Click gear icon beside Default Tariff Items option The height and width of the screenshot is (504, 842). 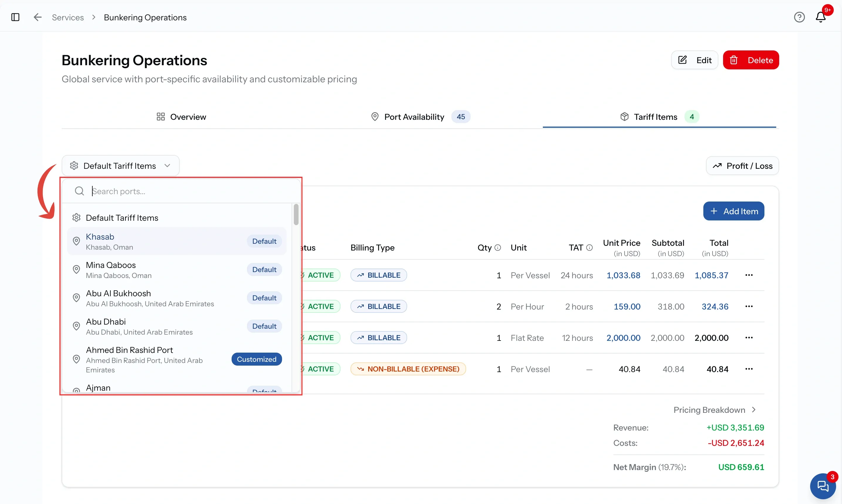[76, 218]
